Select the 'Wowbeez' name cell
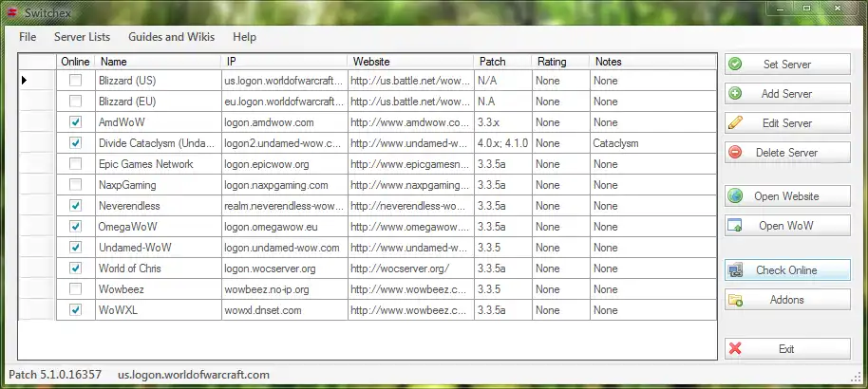868x389 pixels. pyautogui.click(x=159, y=289)
